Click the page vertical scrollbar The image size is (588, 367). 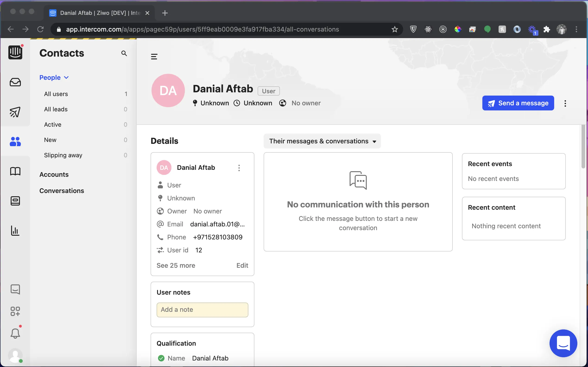(583, 146)
